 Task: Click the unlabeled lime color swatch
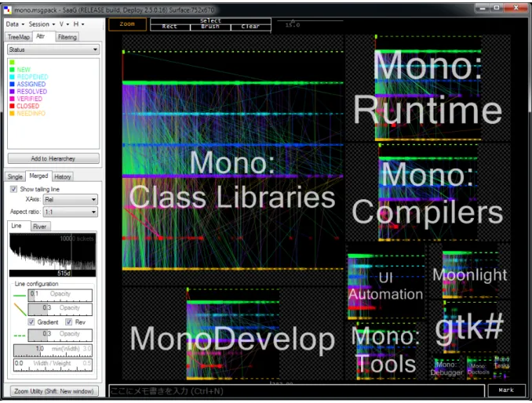click(13, 62)
